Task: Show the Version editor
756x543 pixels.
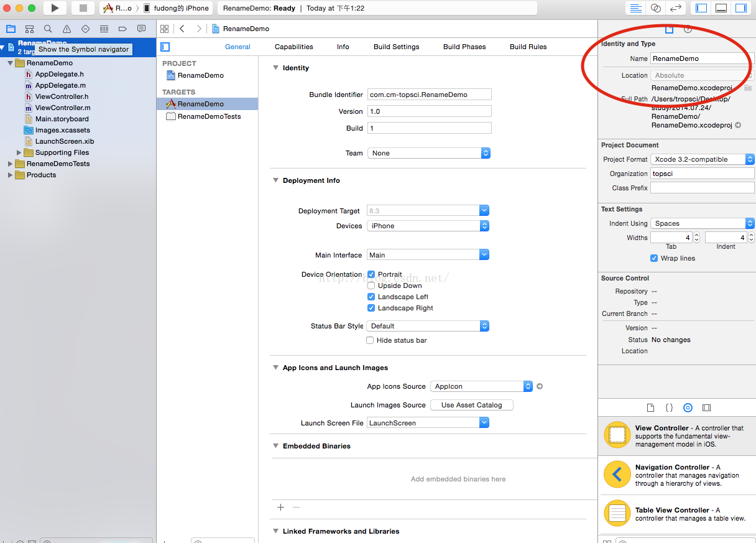Action: point(675,8)
